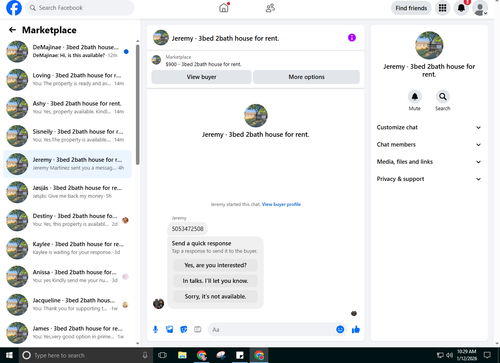
Task: Send a thumbs-up like
Action: [356, 330]
